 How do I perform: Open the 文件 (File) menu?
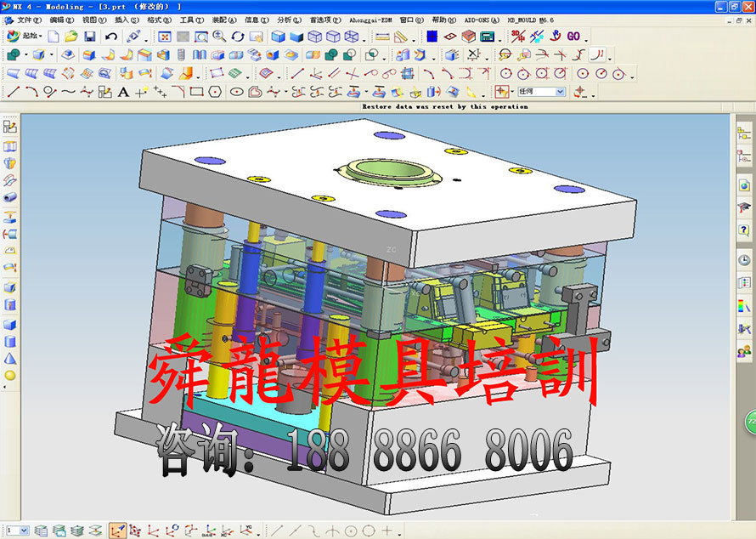(x=29, y=19)
